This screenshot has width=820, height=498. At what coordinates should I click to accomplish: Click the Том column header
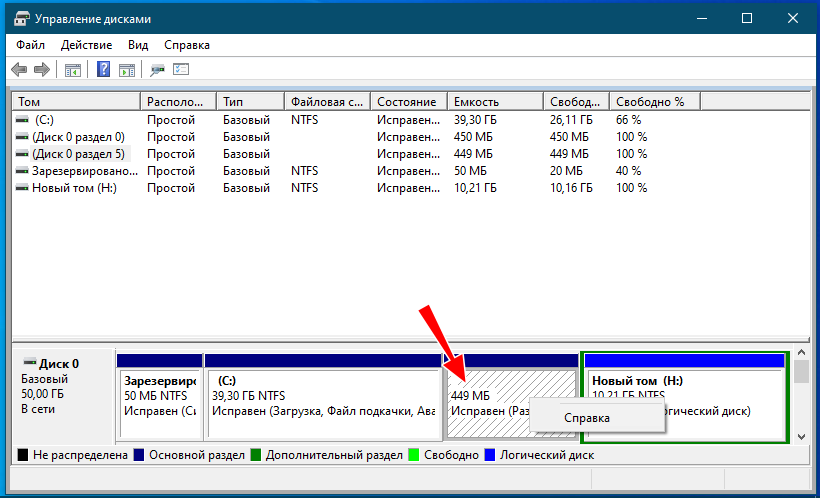75,102
